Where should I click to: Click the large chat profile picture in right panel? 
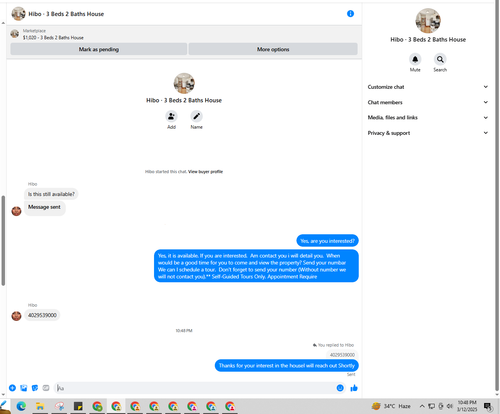[x=428, y=21]
